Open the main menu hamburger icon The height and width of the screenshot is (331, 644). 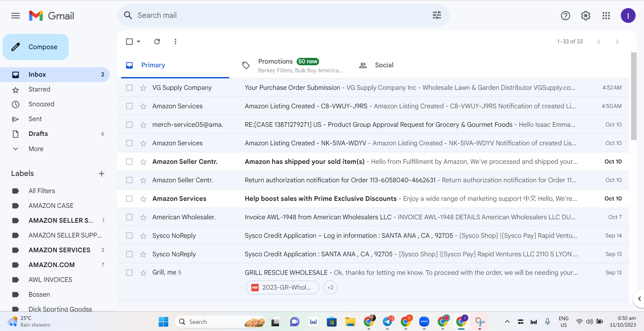click(15, 16)
